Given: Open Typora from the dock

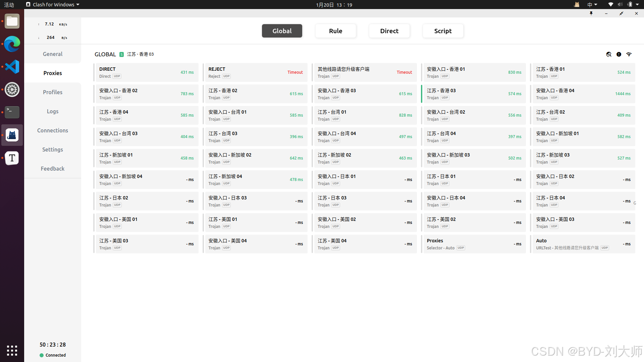Looking at the screenshot, I should pos(12,158).
